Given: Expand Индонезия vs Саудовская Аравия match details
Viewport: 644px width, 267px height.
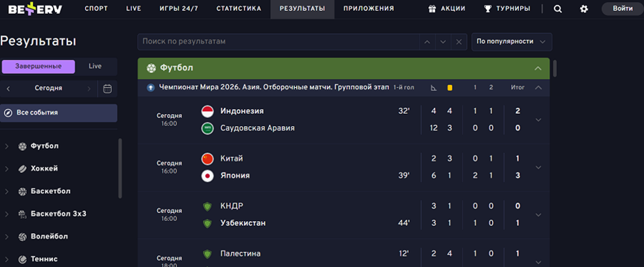Looking at the screenshot, I should coord(538,119).
